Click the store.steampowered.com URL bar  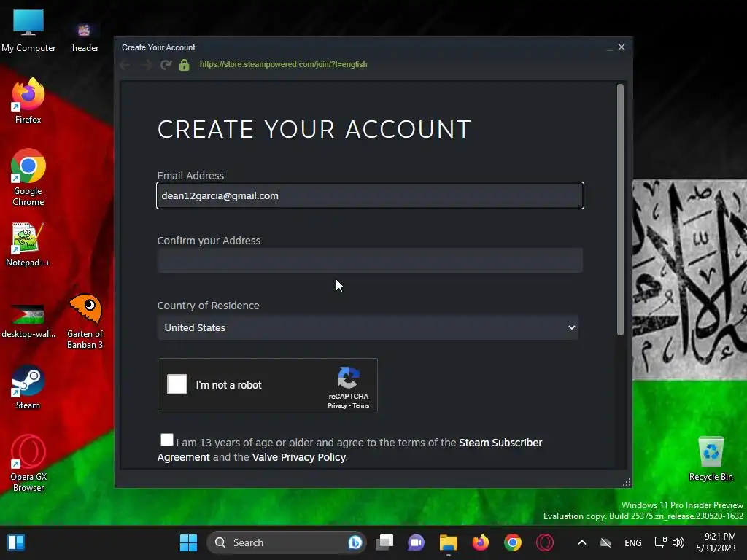(284, 65)
